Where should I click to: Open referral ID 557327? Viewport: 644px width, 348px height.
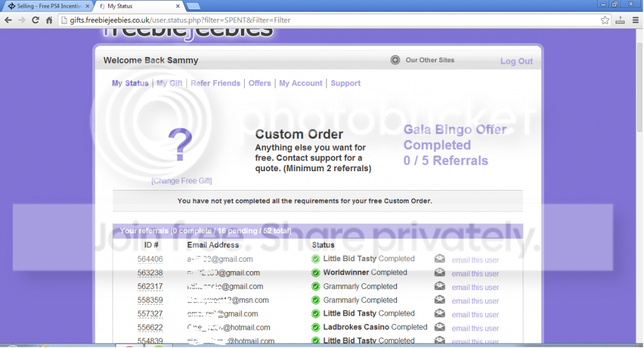150,314
